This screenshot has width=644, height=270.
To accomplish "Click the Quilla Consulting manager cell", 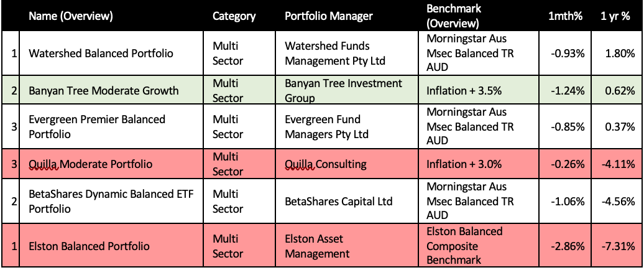I will 325,164.
